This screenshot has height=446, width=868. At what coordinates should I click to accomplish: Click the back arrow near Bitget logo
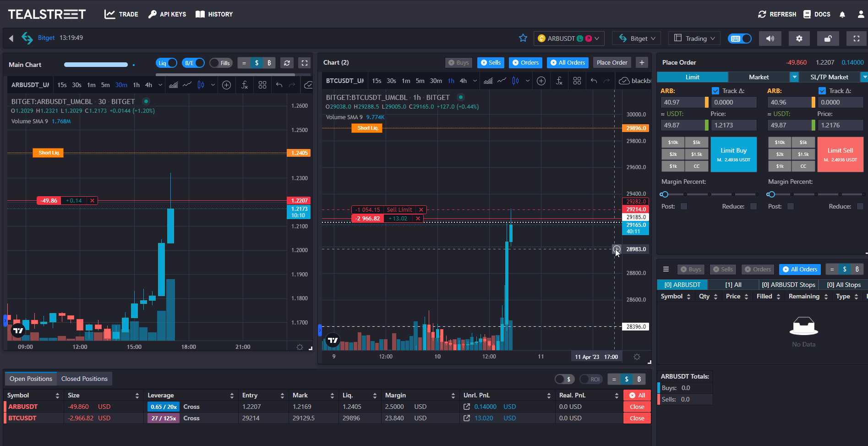click(x=11, y=38)
